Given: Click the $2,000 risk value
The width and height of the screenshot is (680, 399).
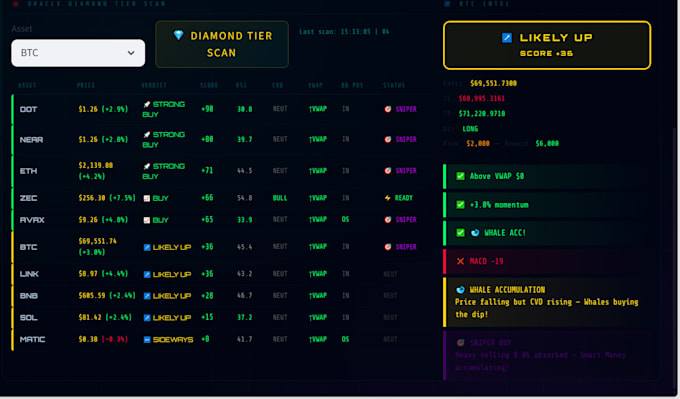Looking at the screenshot, I should tap(478, 144).
